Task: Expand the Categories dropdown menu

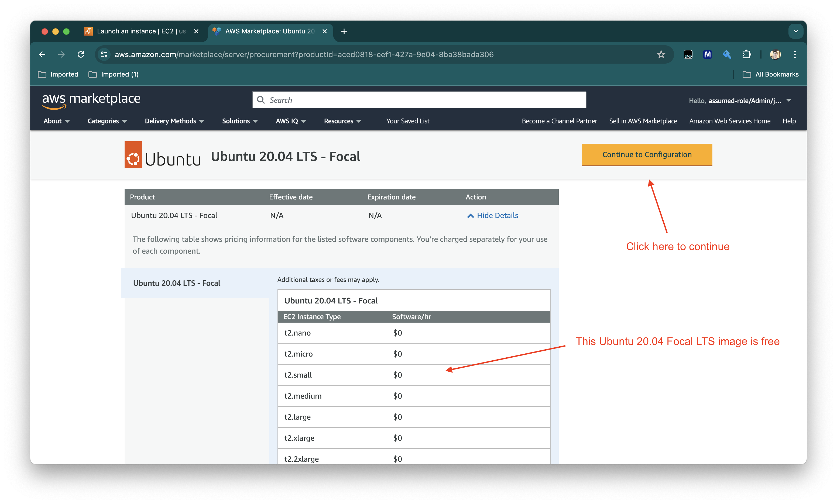Action: click(x=107, y=121)
